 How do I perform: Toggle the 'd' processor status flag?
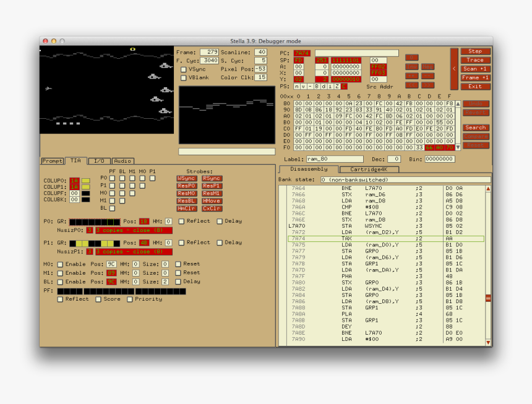coord(324,86)
